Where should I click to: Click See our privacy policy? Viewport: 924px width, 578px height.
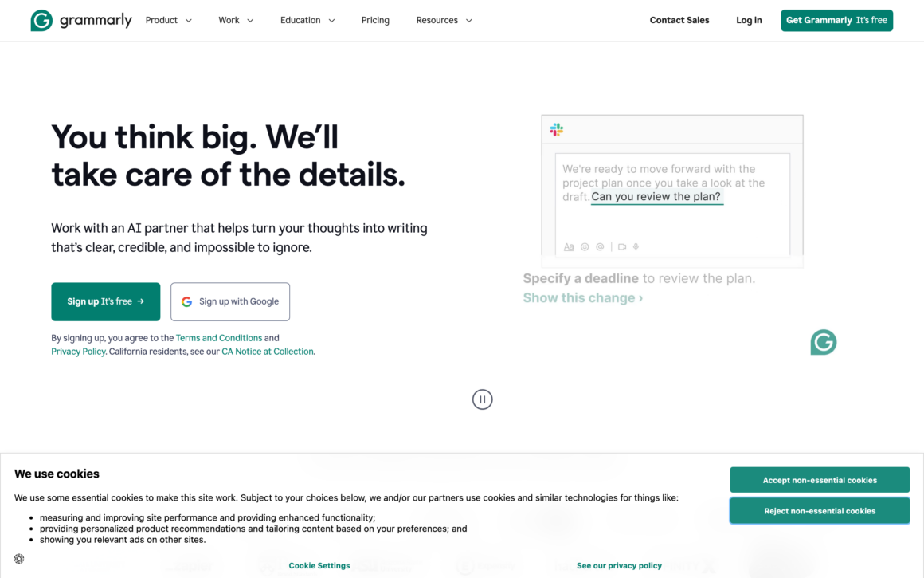pyautogui.click(x=620, y=565)
